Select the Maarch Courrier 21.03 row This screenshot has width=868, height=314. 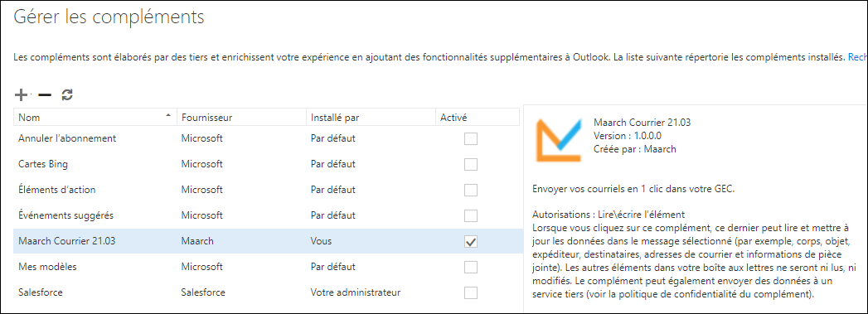269,242
